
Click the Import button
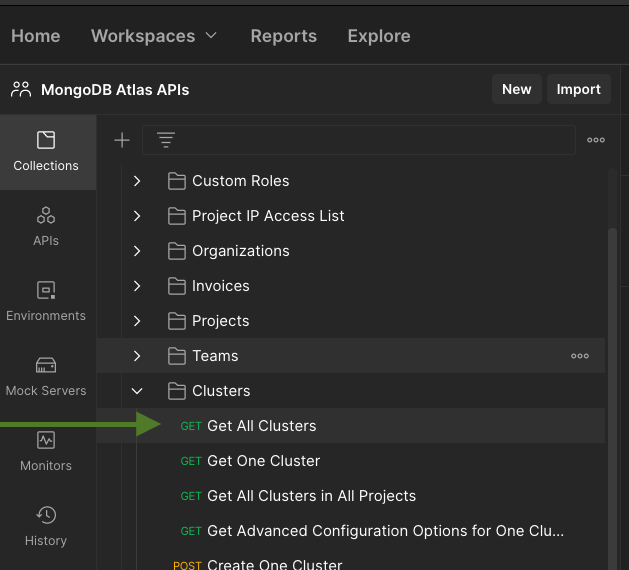coord(579,89)
